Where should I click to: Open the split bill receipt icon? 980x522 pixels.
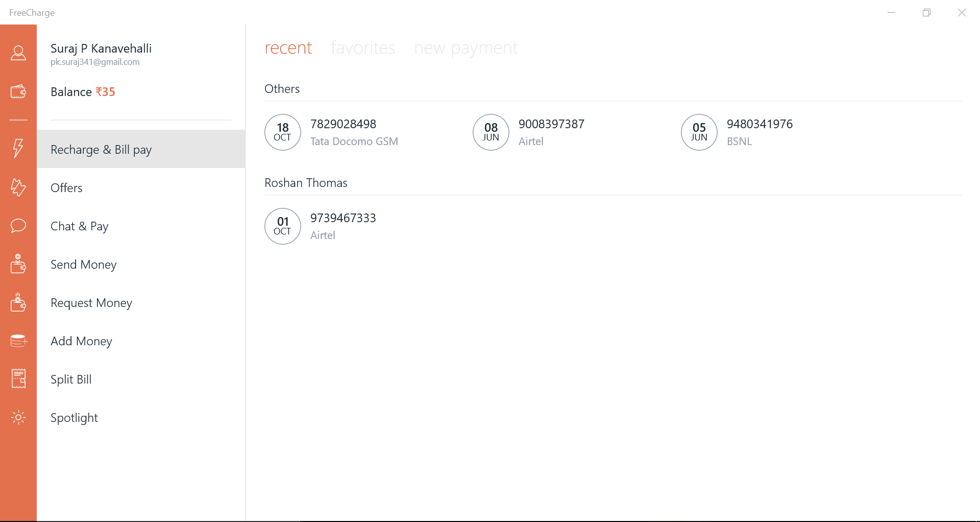18,378
